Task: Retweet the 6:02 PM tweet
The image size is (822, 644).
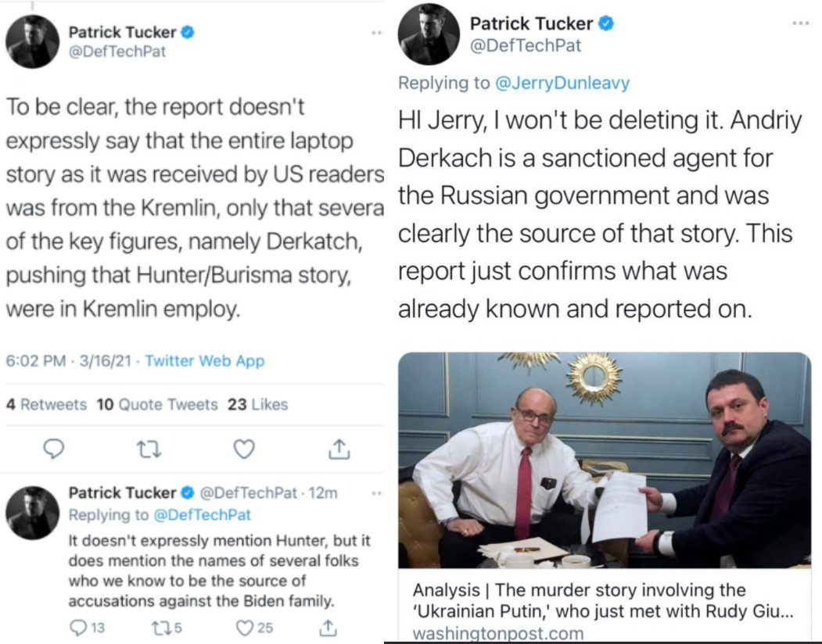Action: tap(149, 449)
